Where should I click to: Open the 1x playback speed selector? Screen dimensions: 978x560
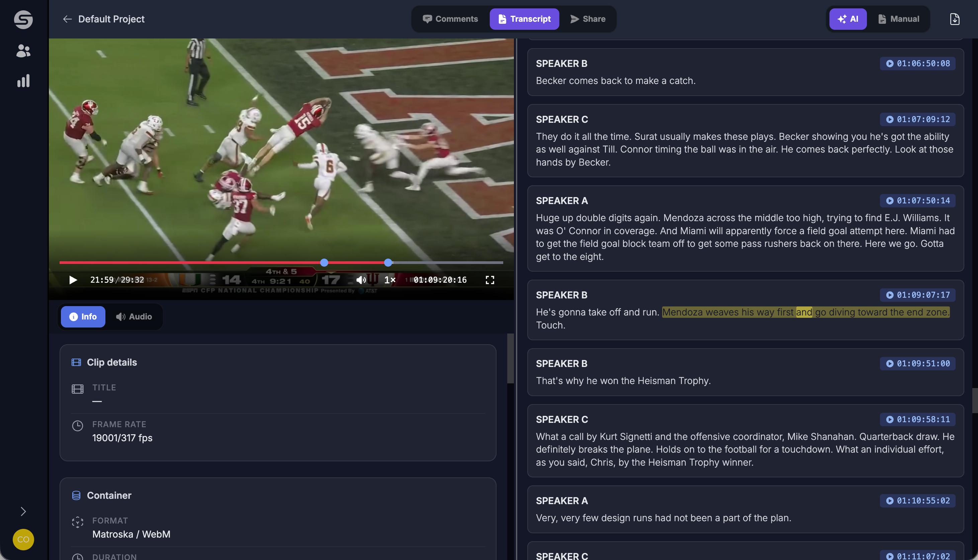coord(389,280)
